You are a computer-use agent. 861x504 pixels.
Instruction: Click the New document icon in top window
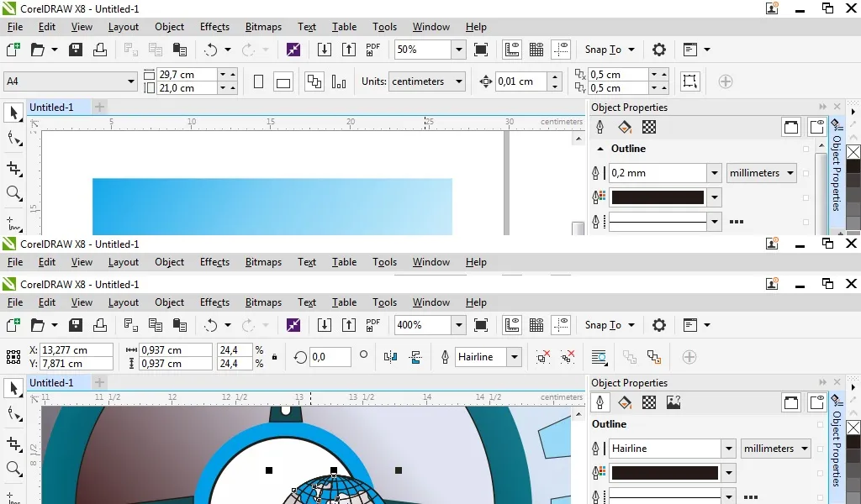point(13,50)
